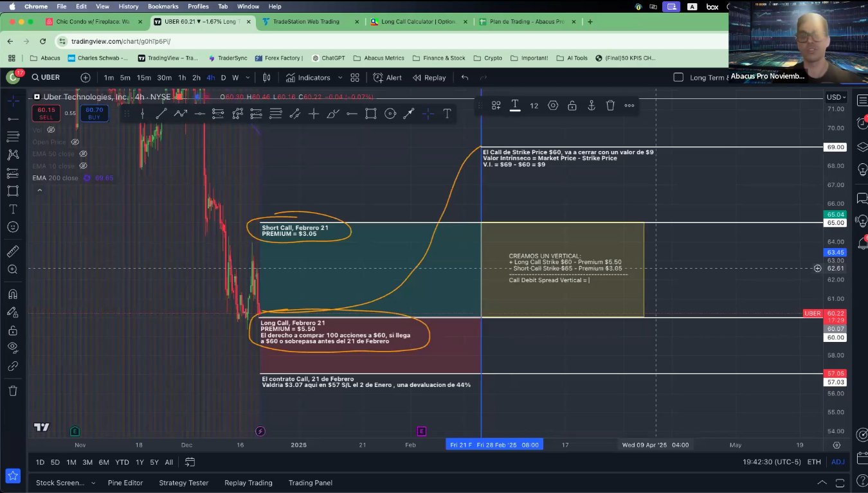This screenshot has width=868, height=493.
Task: Click the Zoom In magnifier tool
Action: pos(12,269)
